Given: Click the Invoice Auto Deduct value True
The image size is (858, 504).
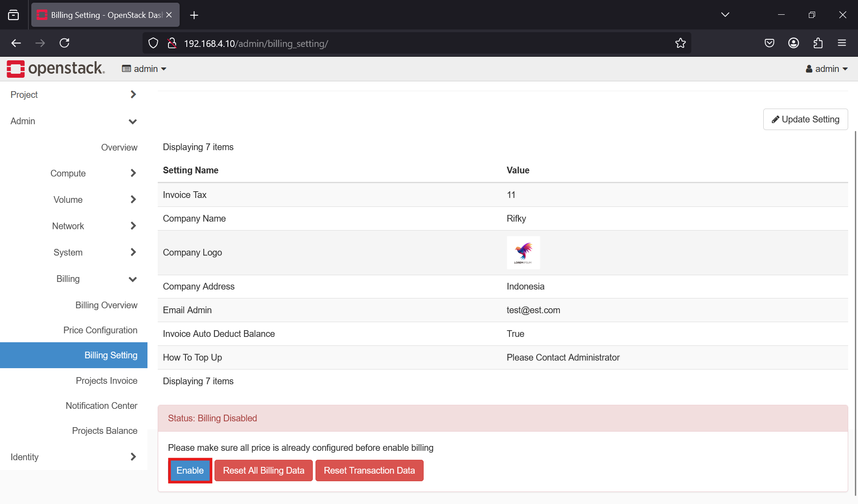Looking at the screenshot, I should pos(515,334).
